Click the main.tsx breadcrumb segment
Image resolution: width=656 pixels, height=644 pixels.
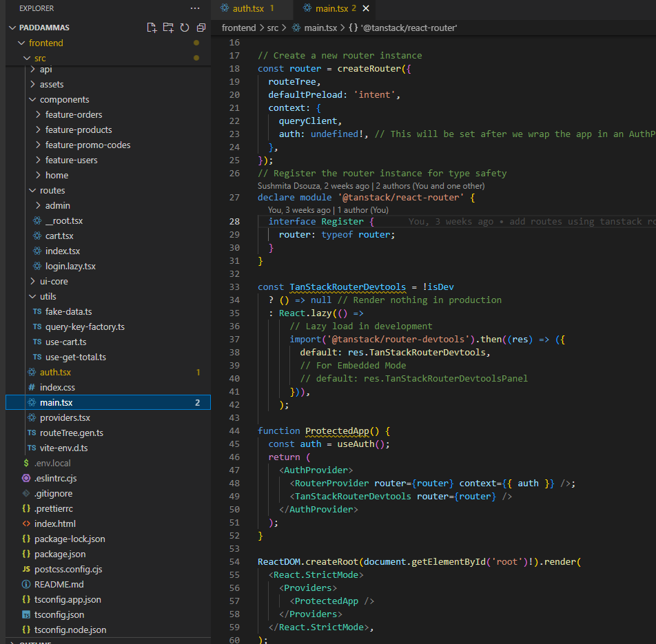pos(320,28)
